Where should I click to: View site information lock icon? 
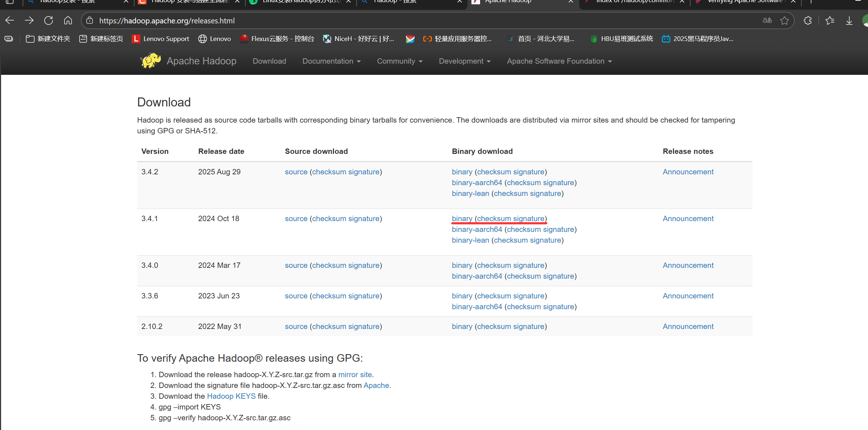pos(90,20)
